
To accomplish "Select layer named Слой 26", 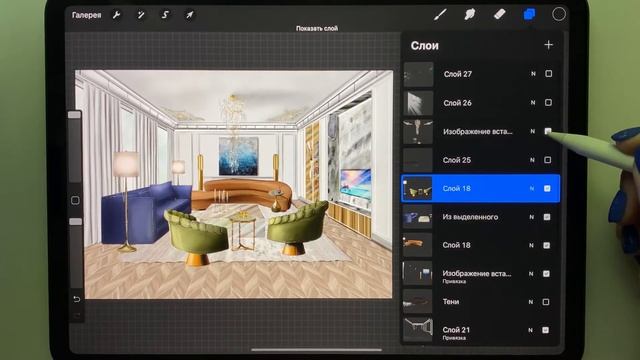I will click(457, 103).
